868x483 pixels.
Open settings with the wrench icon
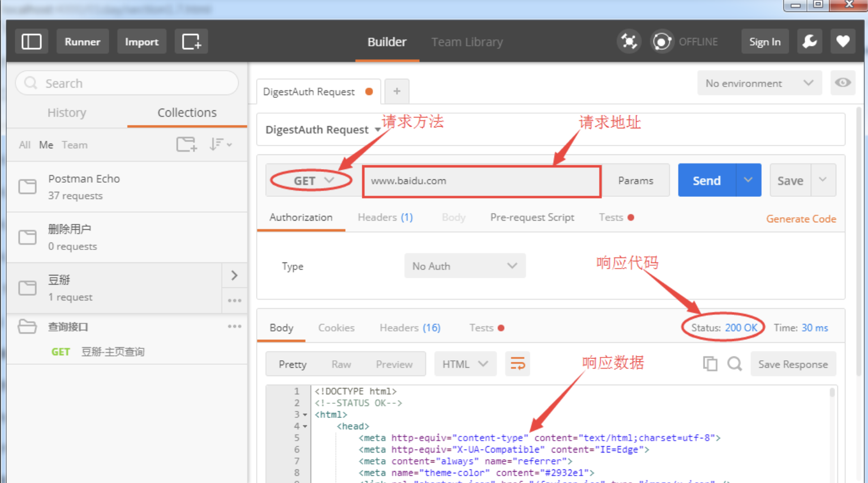coord(810,41)
